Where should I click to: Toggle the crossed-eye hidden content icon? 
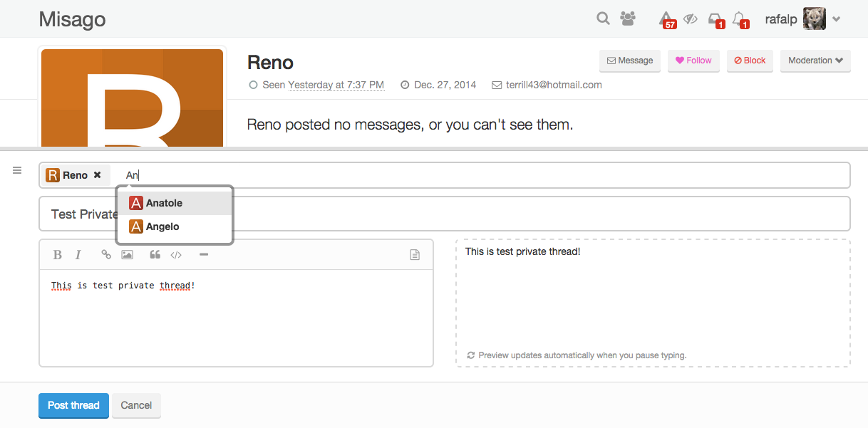point(690,19)
